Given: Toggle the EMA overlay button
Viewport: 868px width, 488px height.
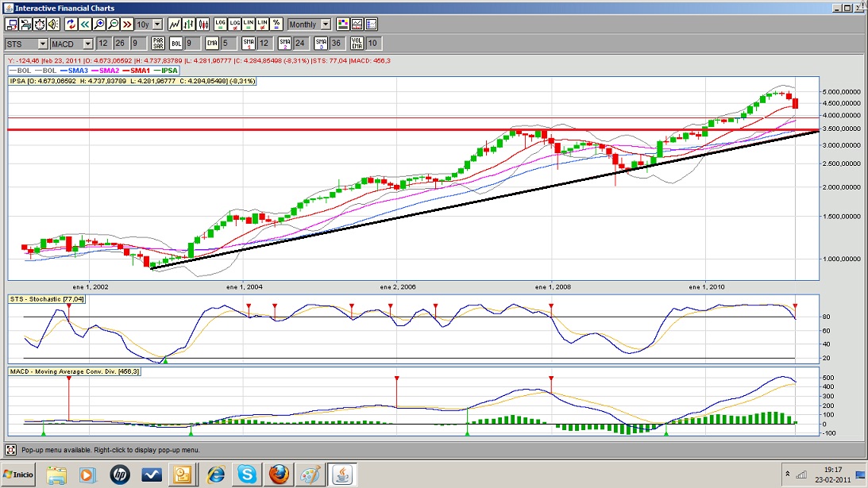Looking at the screenshot, I should point(212,44).
